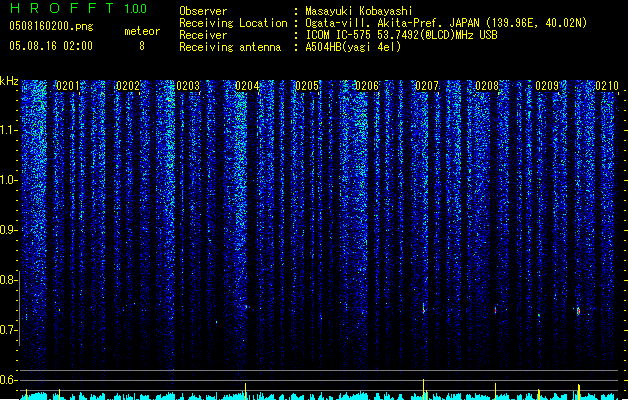
Task: Click the 0210 time marker
Action: pos(607,86)
